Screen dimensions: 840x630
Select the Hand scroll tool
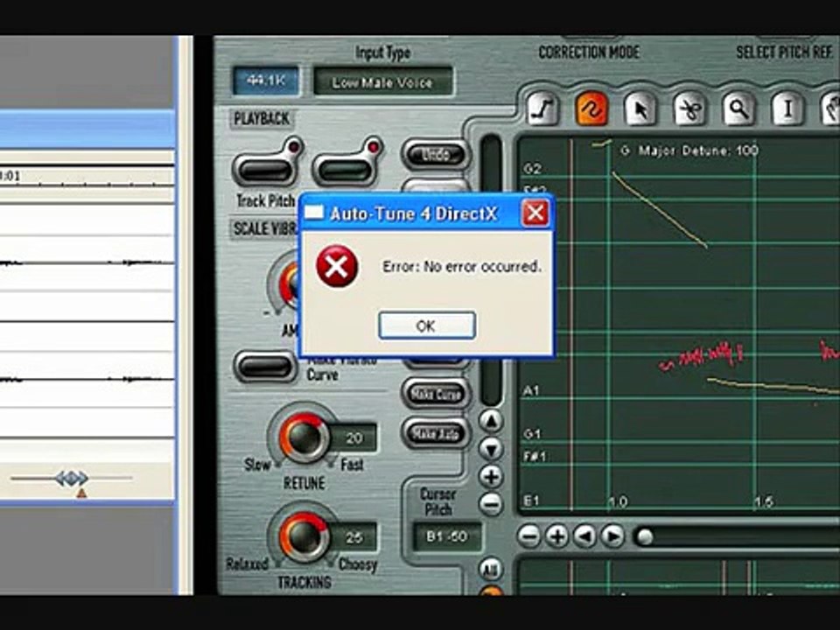click(x=831, y=109)
